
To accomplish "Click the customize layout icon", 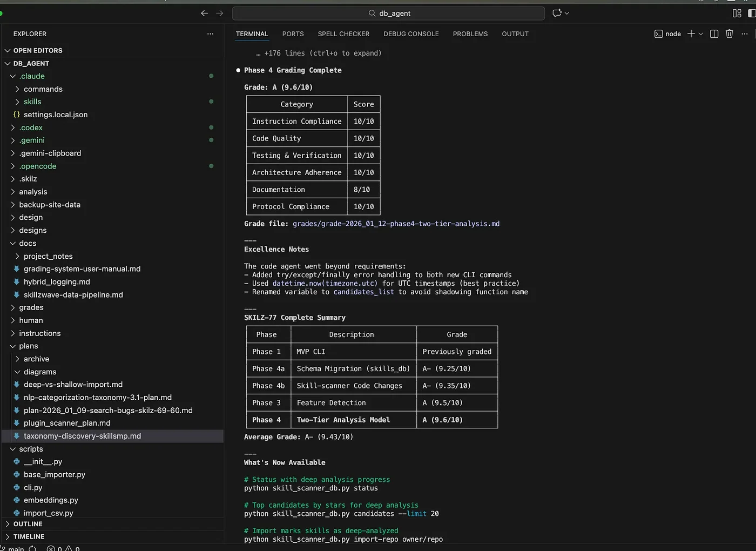I will point(737,14).
